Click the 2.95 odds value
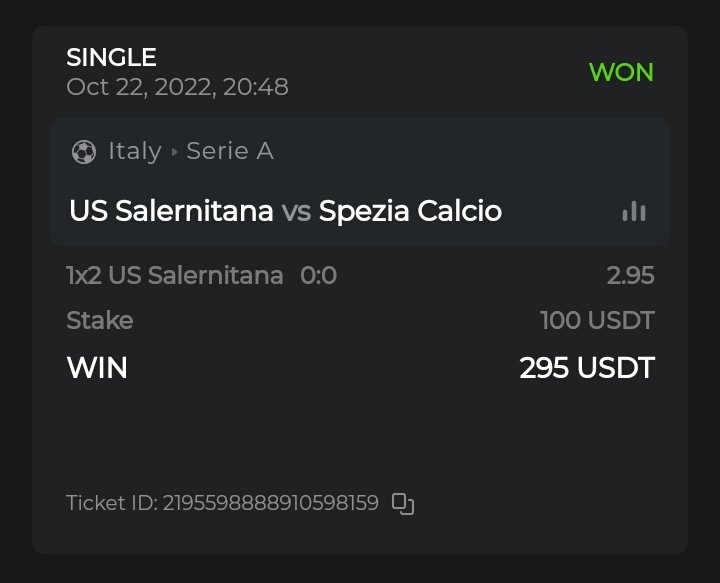 (630, 275)
